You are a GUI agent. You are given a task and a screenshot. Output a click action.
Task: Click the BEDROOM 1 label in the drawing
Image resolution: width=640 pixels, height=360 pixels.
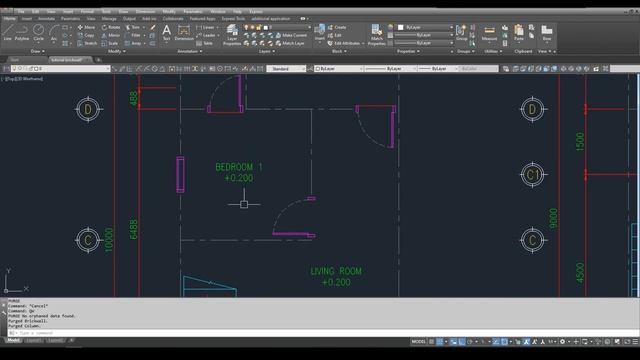pos(239,167)
